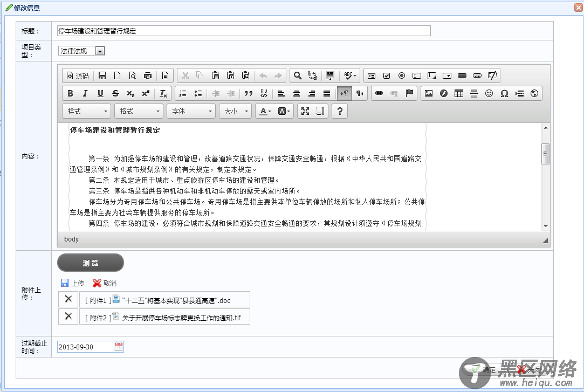Viewport: 584px width, 392px height.
Task: Insert a numbered list
Action: click(x=183, y=93)
